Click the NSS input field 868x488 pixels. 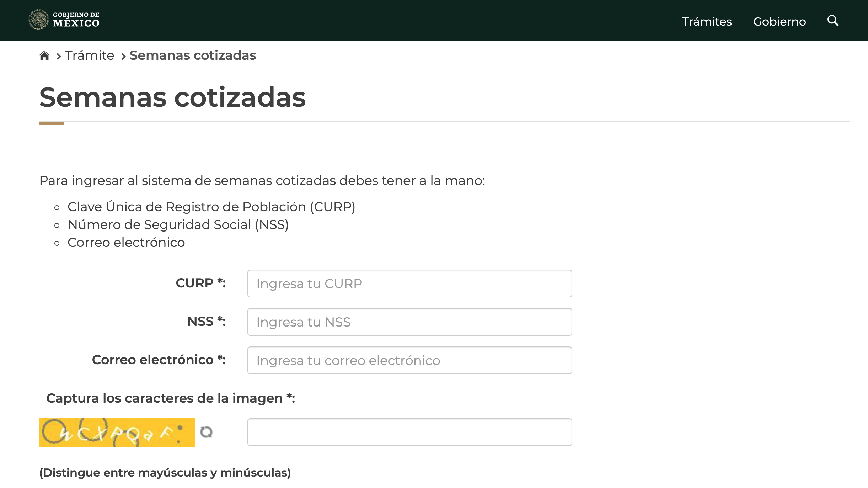409,322
